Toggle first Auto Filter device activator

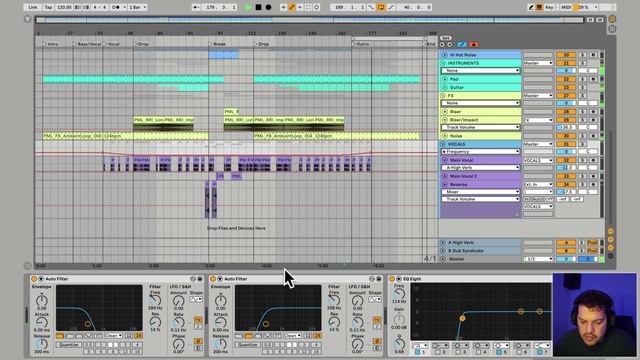coord(34,279)
